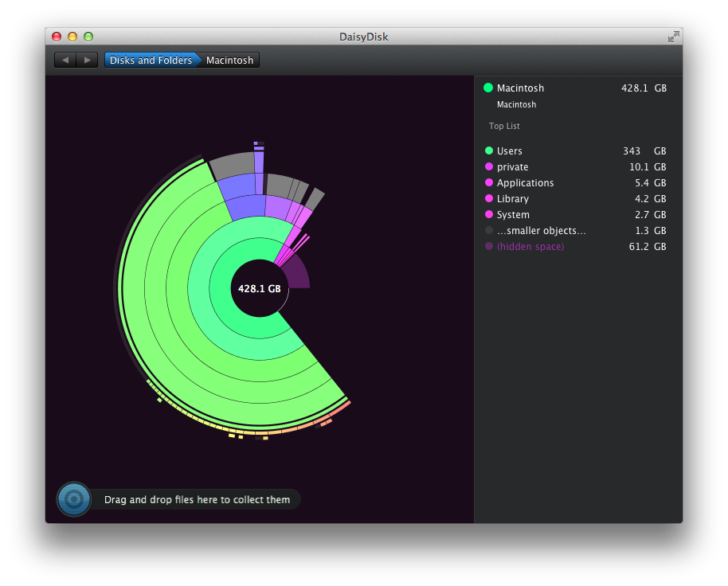Select the hidden space entry
Screen dimensions: 728x586
pyautogui.click(x=530, y=247)
